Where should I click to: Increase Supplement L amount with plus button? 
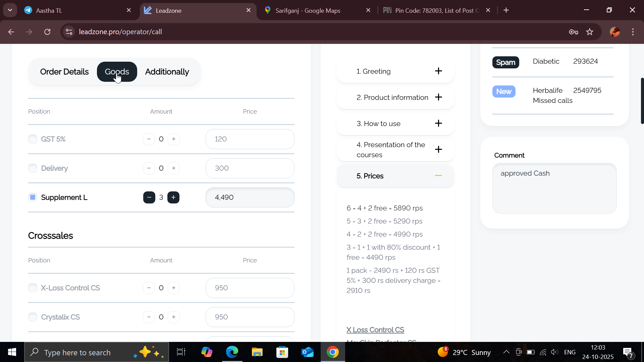[x=173, y=197]
